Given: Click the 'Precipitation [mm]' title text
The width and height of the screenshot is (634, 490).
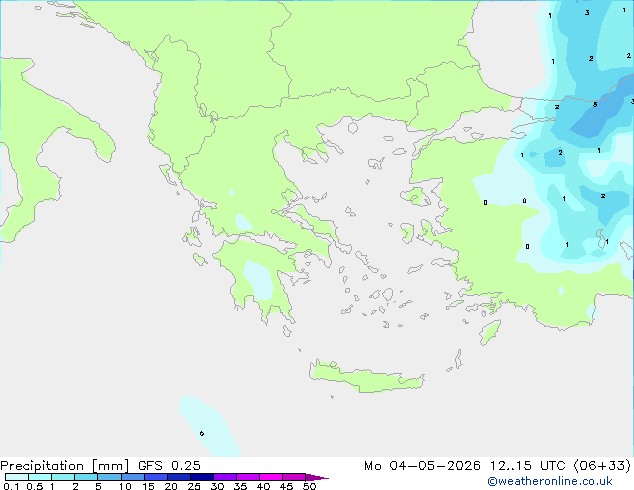Looking at the screenshot, I should pos(65,466).
